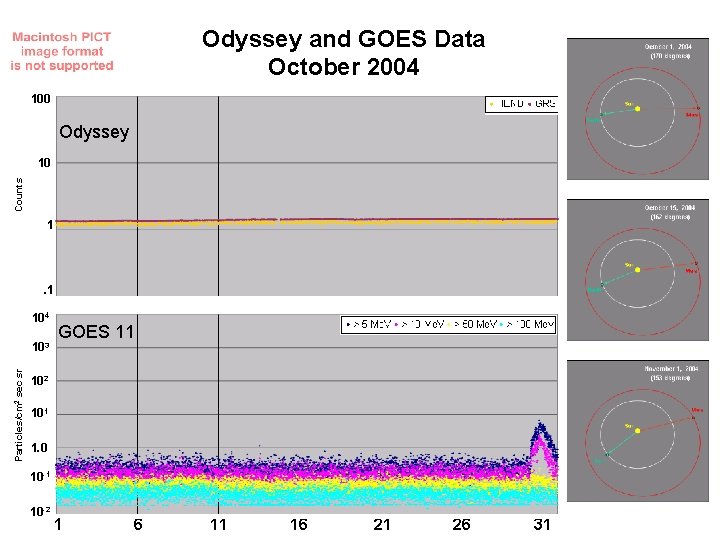Click the proton flux peak near day 31
The width and height of the screenshot is (720, 540).
[x=541, y=441]
